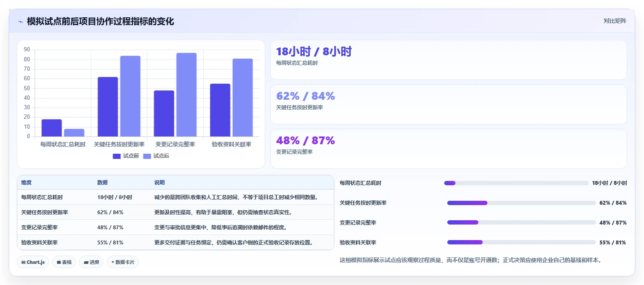Open the 62% / 84% data card
This screenshot has height=285, width=644.
tap(449, 104)
